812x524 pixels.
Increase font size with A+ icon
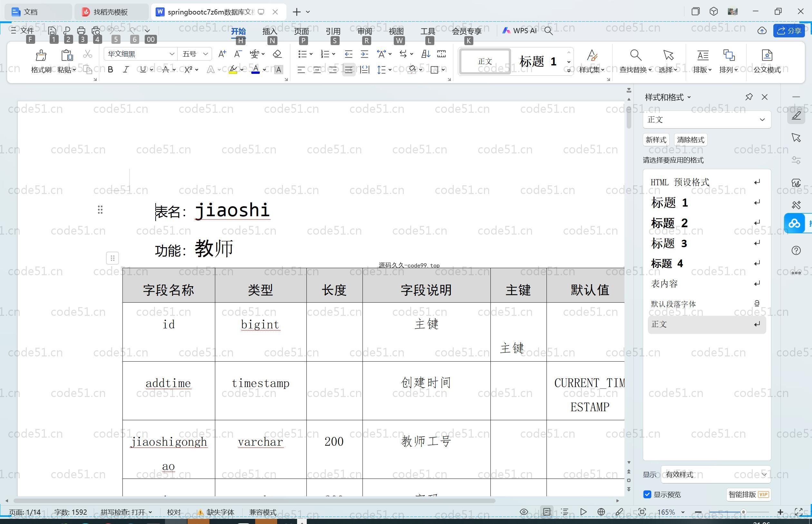pyautogui.click(x=222, y=54)
